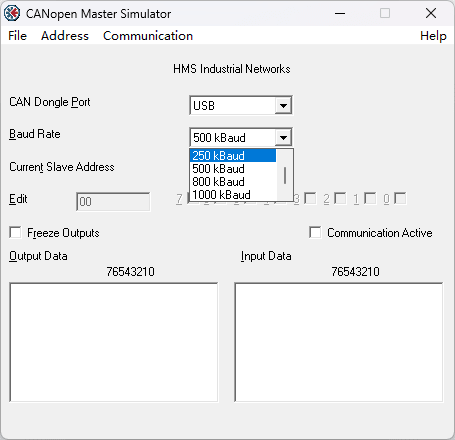Collapse the Baud Rate dropdown arrow
This screenshot has height=440, width=455.
(x=283, y=137)
